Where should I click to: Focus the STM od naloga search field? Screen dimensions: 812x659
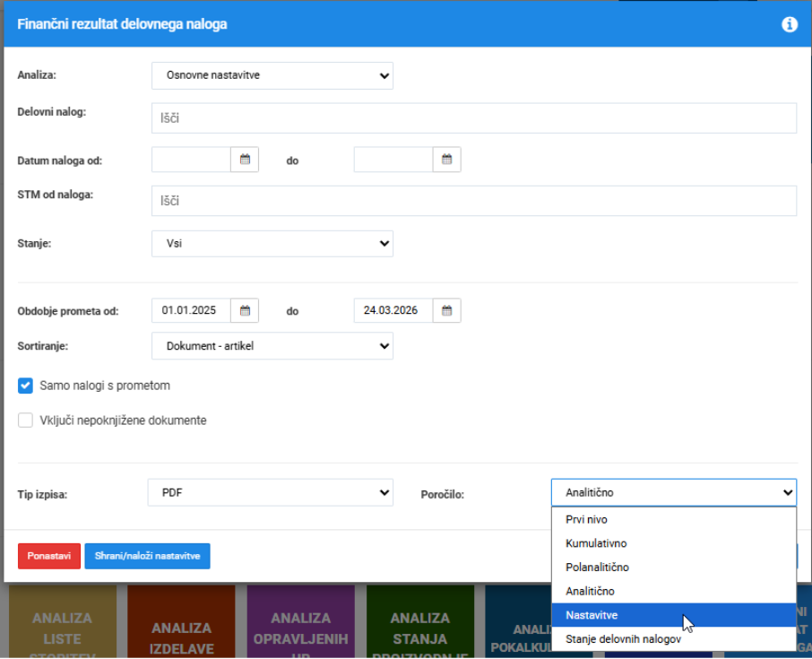(474, 201)
